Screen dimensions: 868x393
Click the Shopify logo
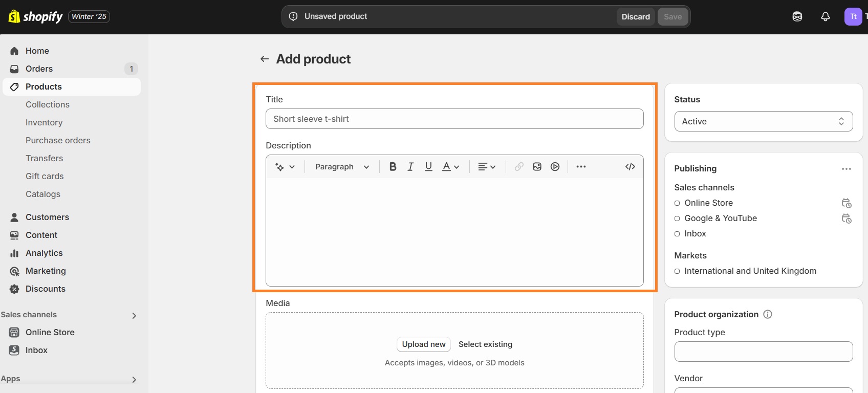tap(35, 16)
